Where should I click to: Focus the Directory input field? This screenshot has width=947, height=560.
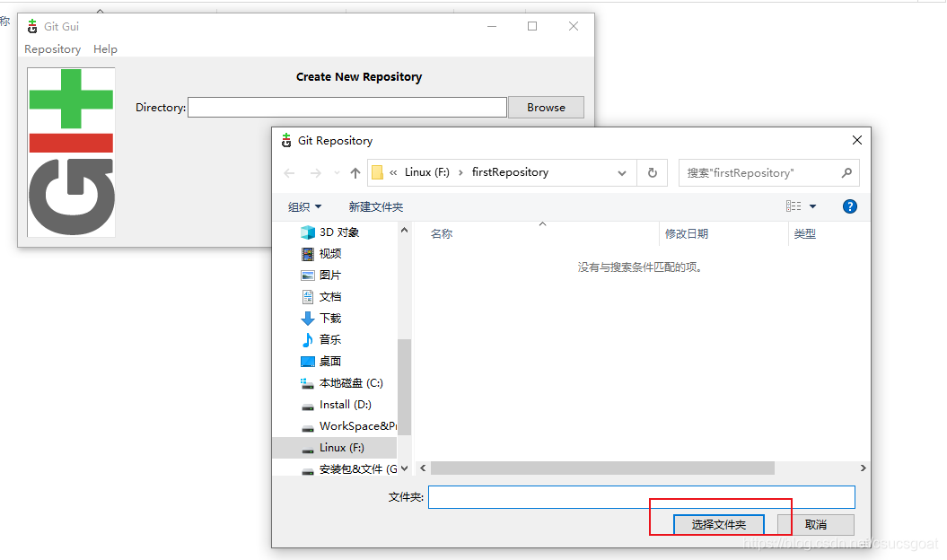pos(347,107)
